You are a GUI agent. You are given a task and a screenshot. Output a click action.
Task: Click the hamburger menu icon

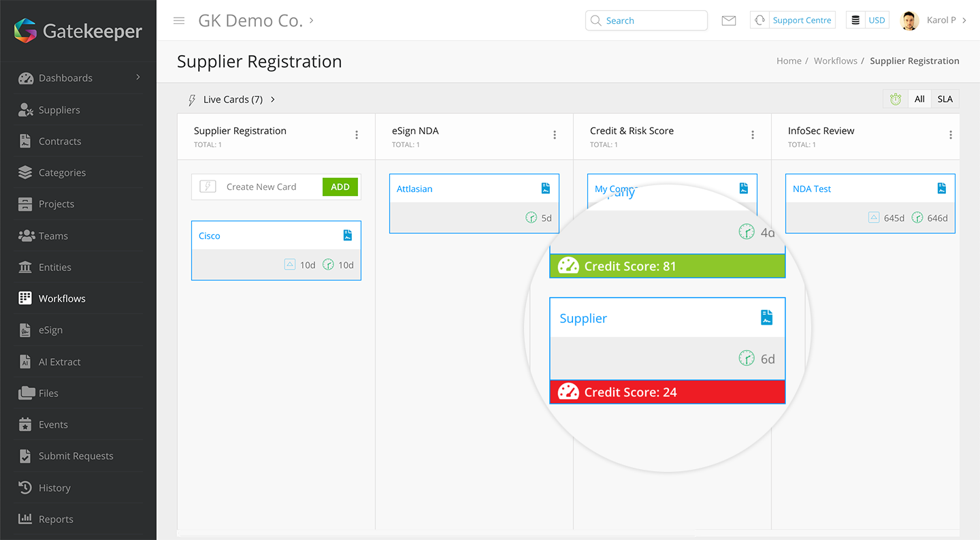tap(179, 20)
